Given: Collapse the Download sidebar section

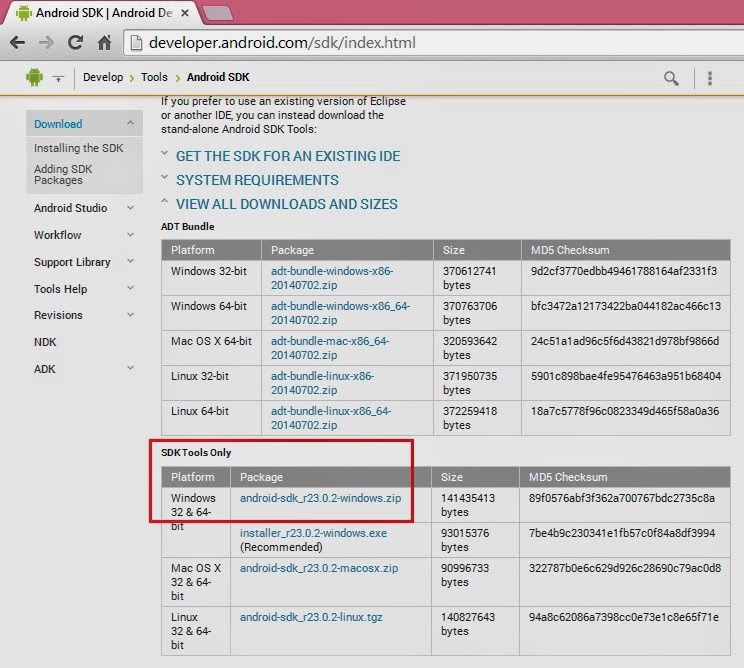Looking at the screenshot, I should pos(130,123).
